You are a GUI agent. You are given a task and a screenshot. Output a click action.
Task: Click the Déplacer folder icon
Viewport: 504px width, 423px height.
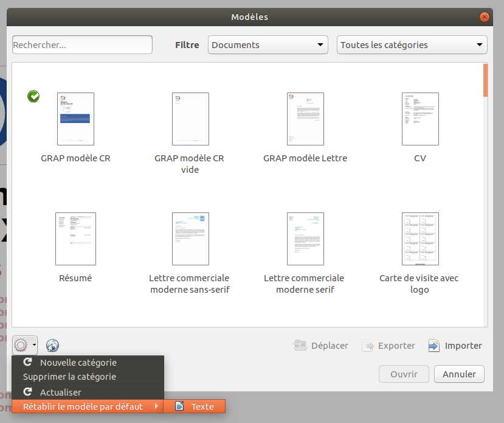coord(300,346)
